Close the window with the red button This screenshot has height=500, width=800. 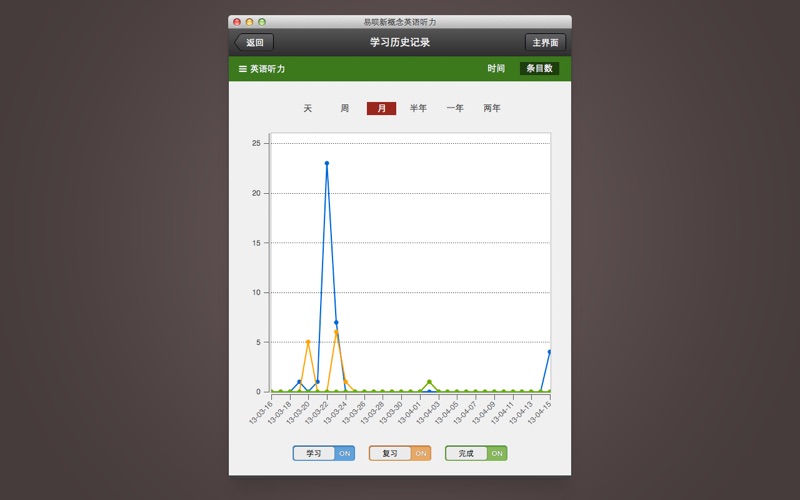tap(237, 22)
